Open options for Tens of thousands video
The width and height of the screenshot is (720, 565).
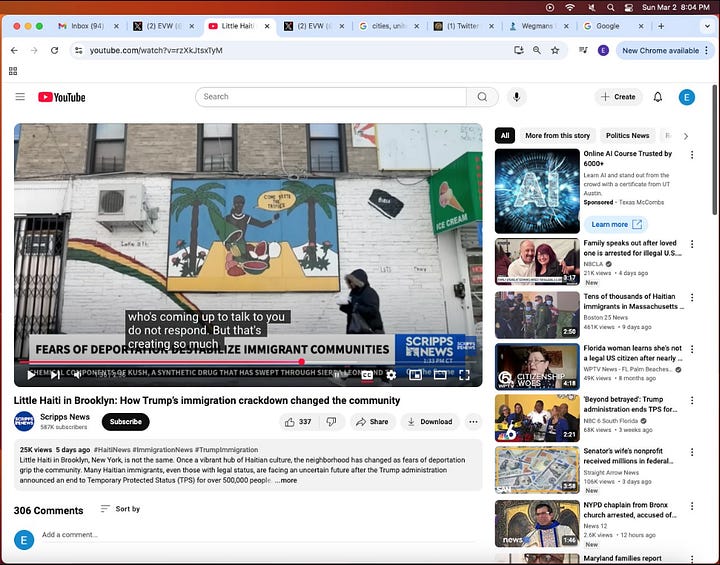coord(692,298)
